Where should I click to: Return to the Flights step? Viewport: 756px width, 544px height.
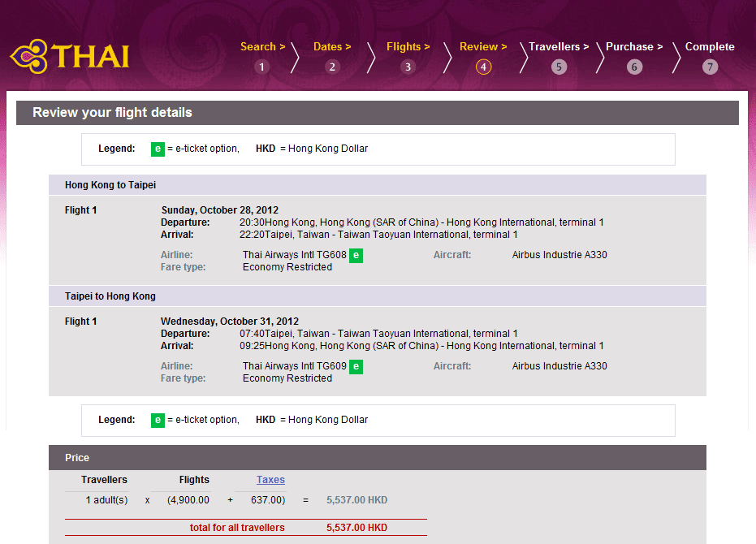point(408,47)
